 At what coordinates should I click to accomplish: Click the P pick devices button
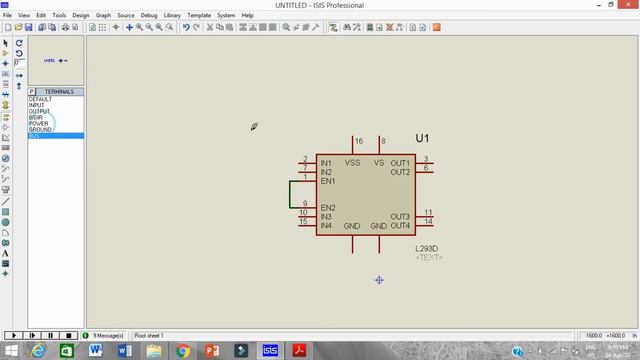32,91
